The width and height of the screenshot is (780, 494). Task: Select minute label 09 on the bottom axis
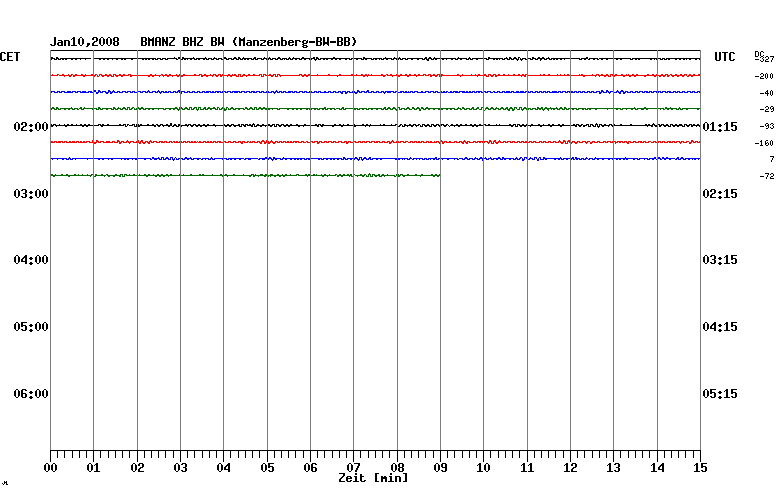tap(440, 468)
